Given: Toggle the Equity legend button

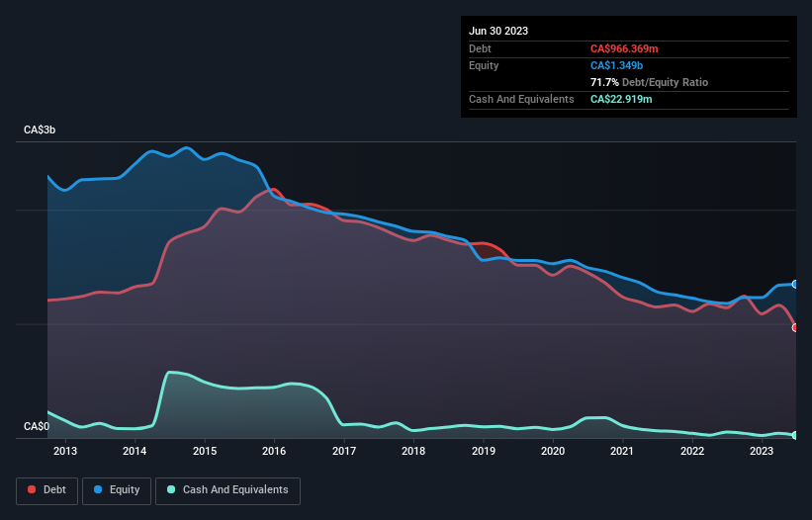Looking at the screenshot, I should click(x=117, y=490).
